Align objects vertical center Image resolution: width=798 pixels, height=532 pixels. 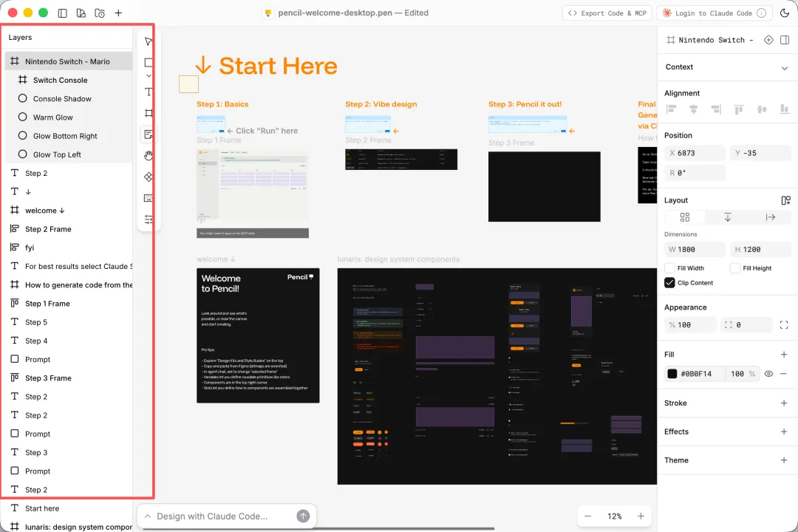click(x=762, y=109)
